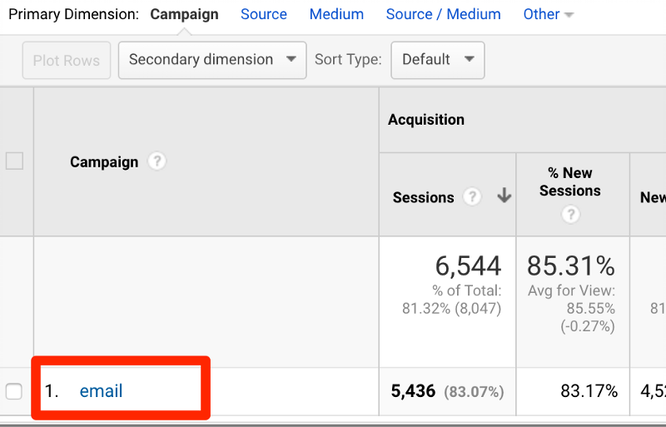Click help icon next to Campaign header
Viewport: 666px width, 427px height.
(x=157, y=162)
